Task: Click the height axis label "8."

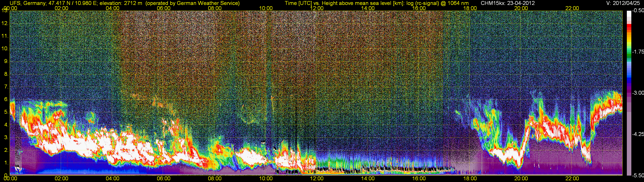Action: (6, 74)
